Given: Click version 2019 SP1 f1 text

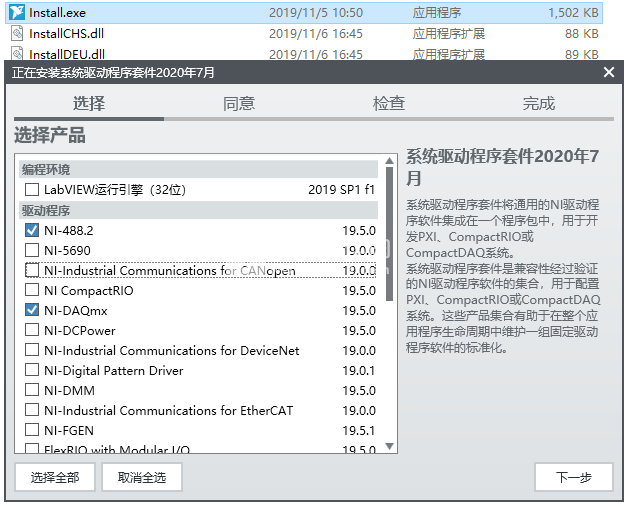Looking at the screenshot, I should click(x=341, y=189).
